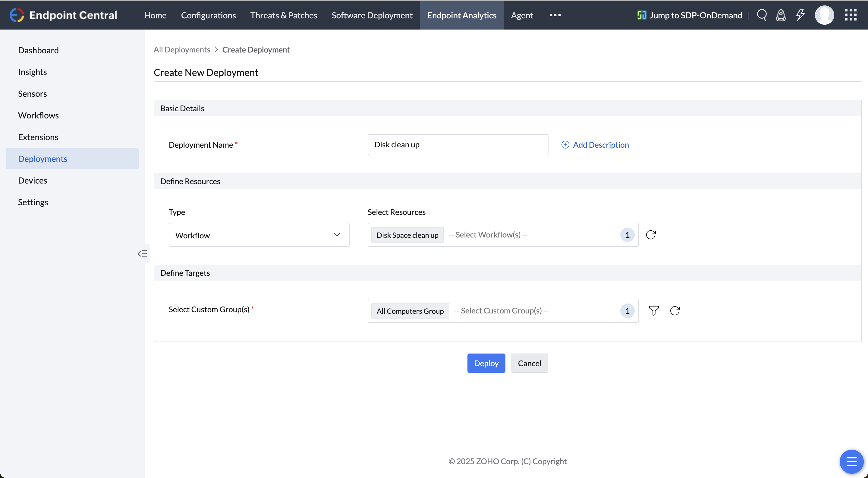Click the megaphone announcements icon
Image resolution: width=868 pixels, height=478 pixels.
coord(781,15)
